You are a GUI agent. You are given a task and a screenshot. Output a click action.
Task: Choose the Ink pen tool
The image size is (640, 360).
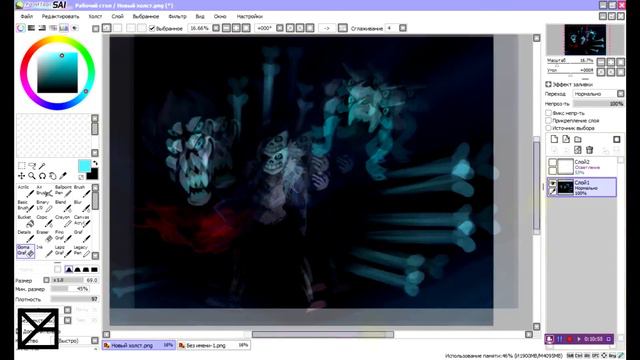coord(44,251)
